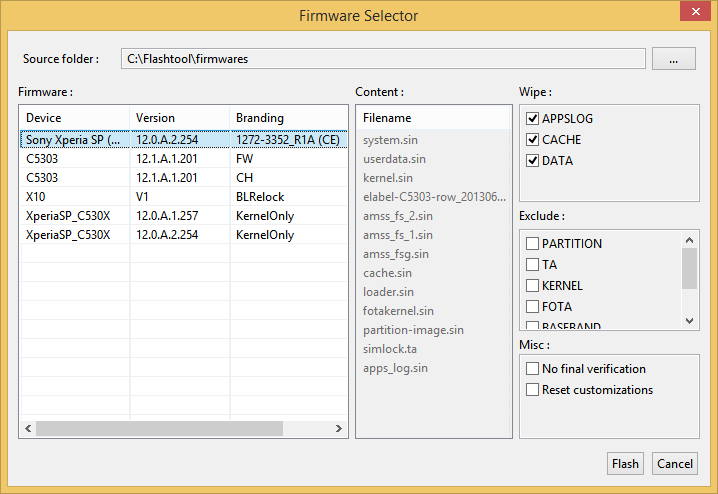Click kernel.sin in Content list
The image size is (718, 494).
pos(388,178)
